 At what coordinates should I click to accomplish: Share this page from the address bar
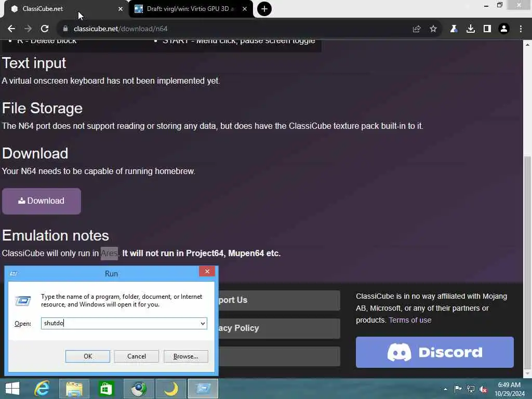click(x=417, y=29)
